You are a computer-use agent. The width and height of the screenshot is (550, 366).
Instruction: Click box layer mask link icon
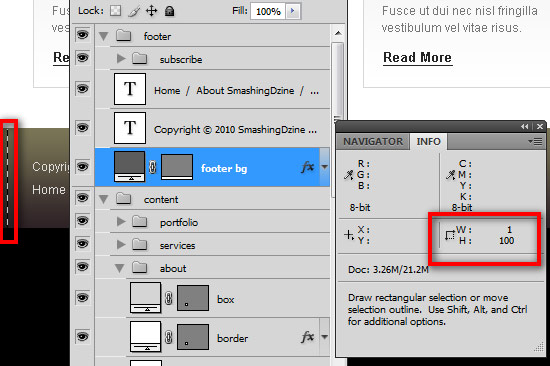(169, 298)
